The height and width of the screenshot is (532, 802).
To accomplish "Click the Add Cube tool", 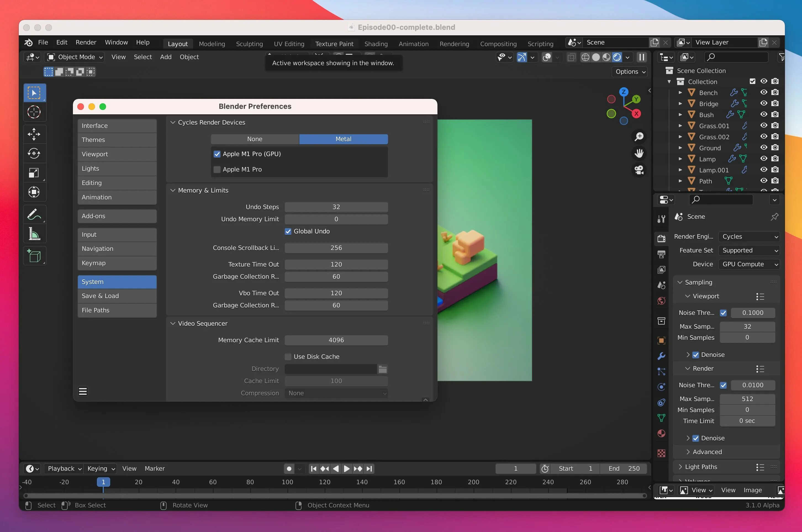I will (x=34, y=256).
